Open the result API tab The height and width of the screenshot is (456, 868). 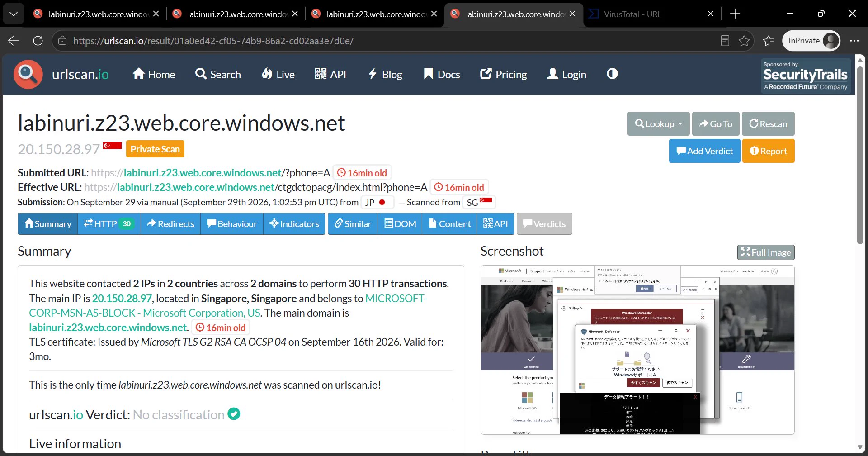click(495, 224)
